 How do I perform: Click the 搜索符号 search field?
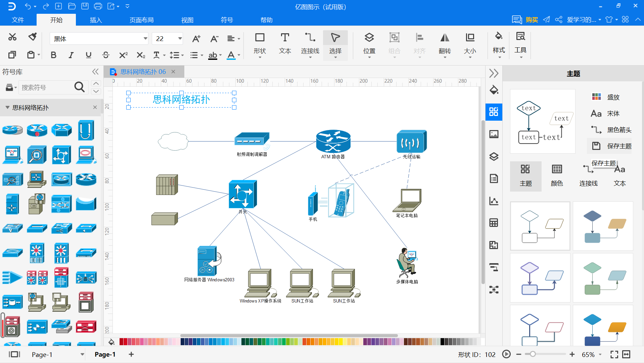point(46,87)
